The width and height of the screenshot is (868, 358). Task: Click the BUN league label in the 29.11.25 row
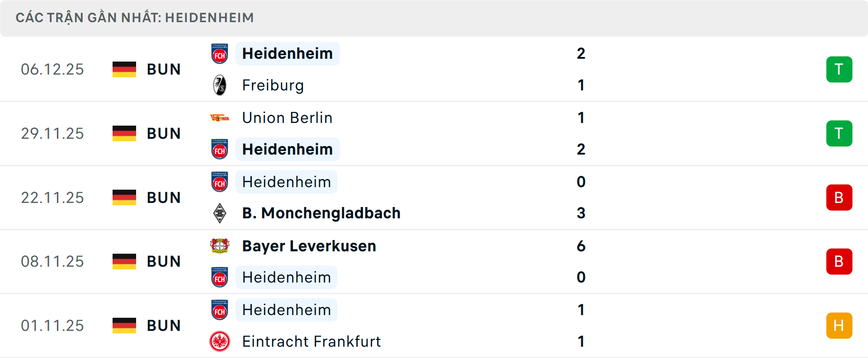click(x=163, y=133)
